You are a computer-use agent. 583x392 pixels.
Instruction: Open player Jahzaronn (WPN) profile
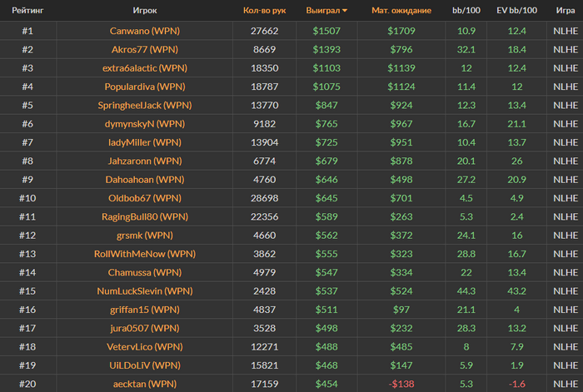click(145, 161)
